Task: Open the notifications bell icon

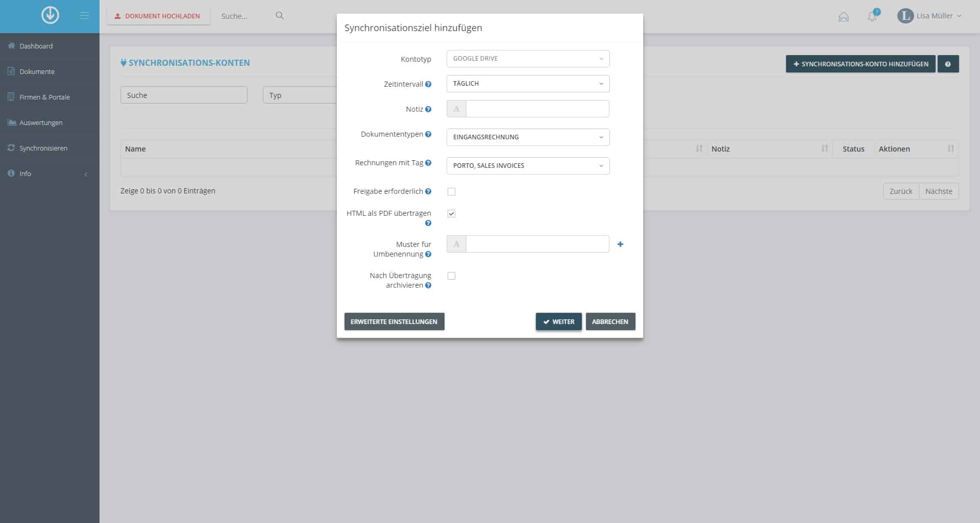Action: 872,16
